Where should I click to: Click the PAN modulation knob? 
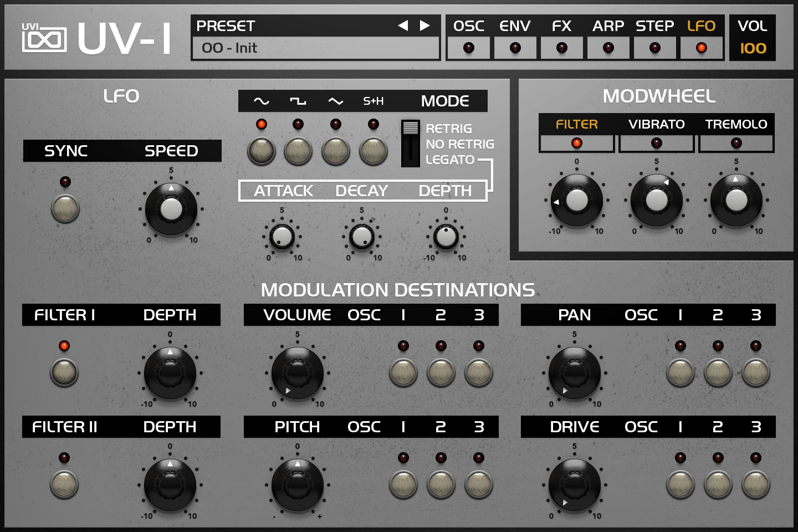coord(575,374)
